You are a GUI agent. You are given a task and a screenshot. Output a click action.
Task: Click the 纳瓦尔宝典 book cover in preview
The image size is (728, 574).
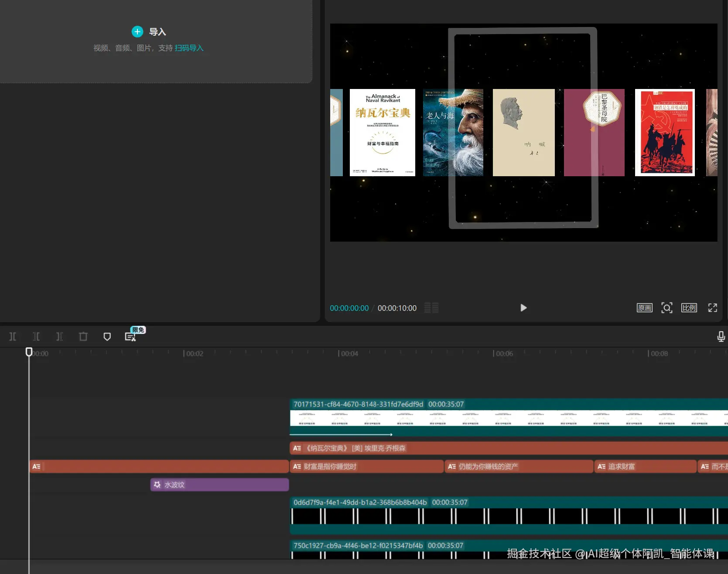coord(383,133)
